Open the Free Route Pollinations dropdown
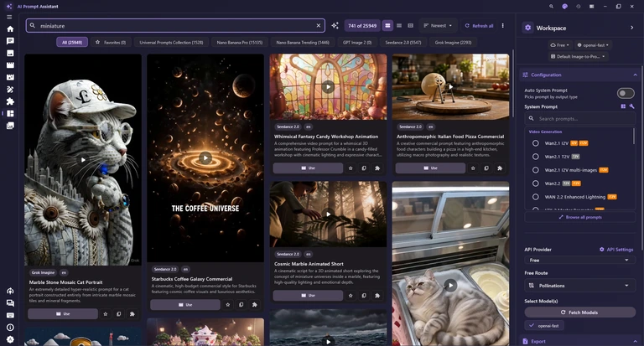 click(x=579, y=285)
